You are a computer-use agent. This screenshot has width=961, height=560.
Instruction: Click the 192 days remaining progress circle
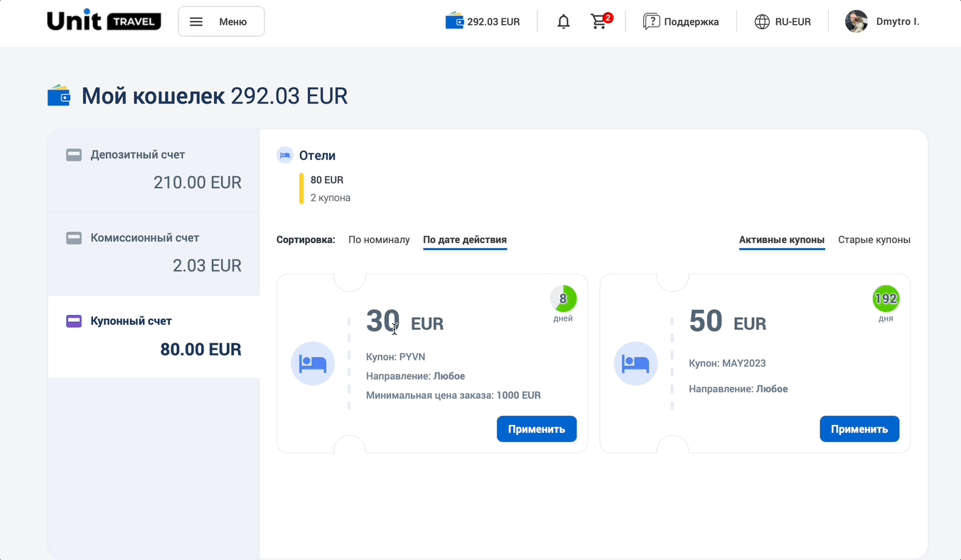point(886,298)
